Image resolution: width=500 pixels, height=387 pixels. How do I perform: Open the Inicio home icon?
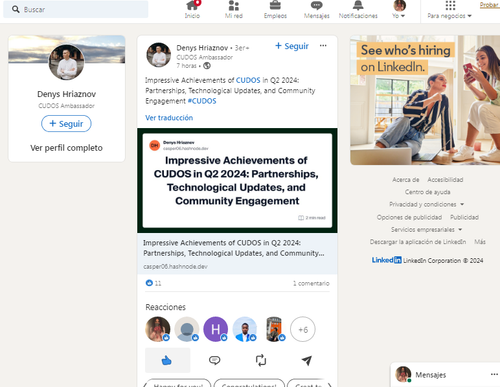point(192,5)
